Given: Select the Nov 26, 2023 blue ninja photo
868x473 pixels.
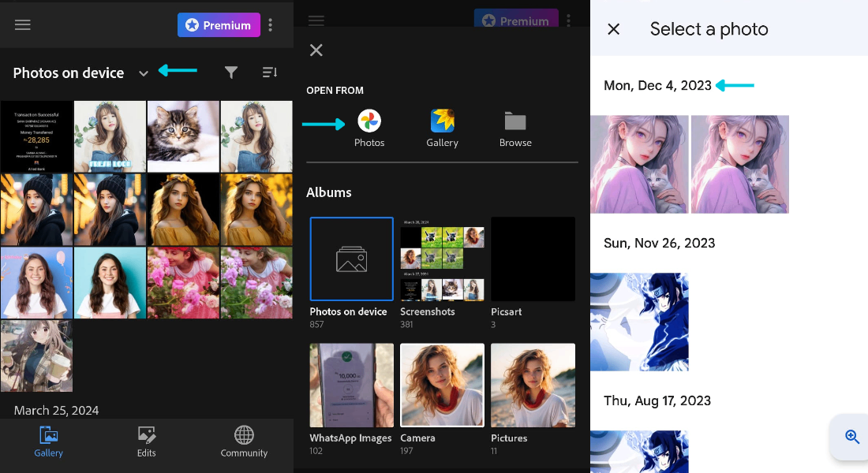Looking at the screenshot, I should click(639, 322).
